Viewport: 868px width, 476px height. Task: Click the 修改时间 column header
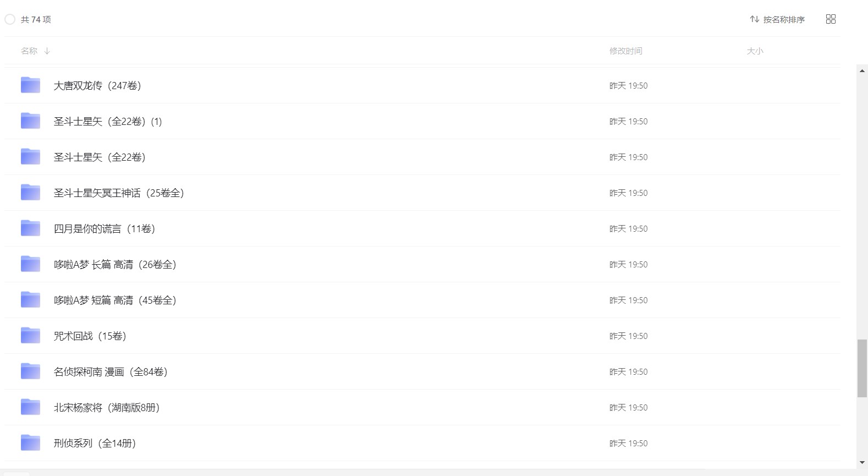point(625,51)
